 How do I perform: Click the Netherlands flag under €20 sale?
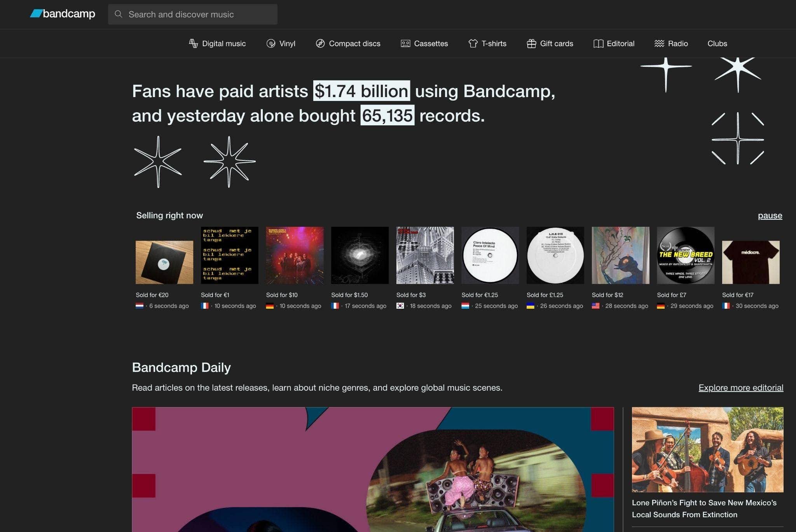click(x=140, y=306)
